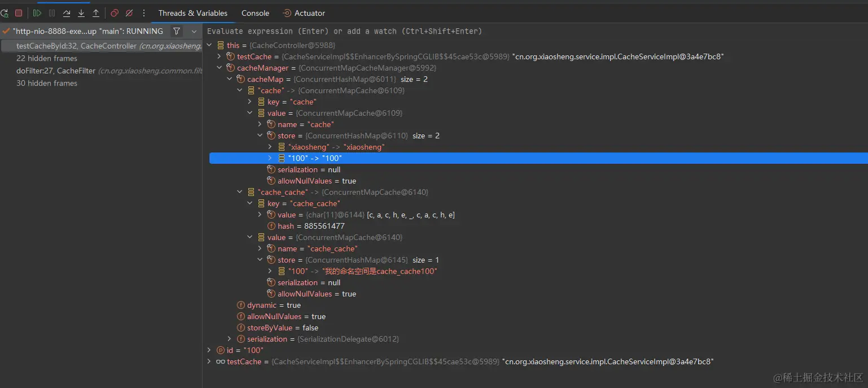868x388 pixels.
Task: Select the hash = 885561477 row
Action: pyautogui.click(x=305, y=226)
